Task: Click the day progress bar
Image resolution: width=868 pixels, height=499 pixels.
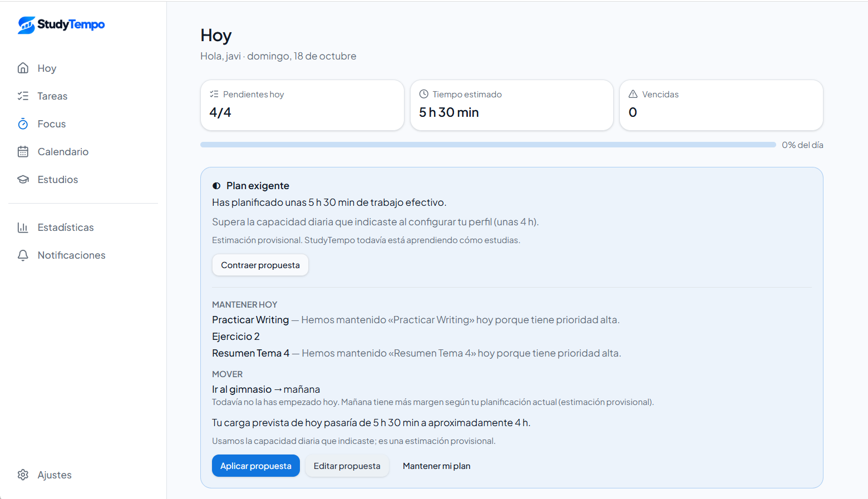Action: coord(488,145)
